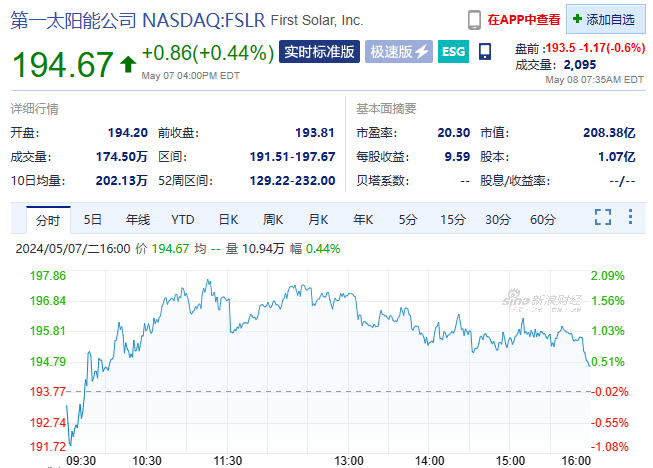Viewport: 653px width, 468px height.
Task: Click the chart info line date 2024/05/07
Action: click(50, 249)
